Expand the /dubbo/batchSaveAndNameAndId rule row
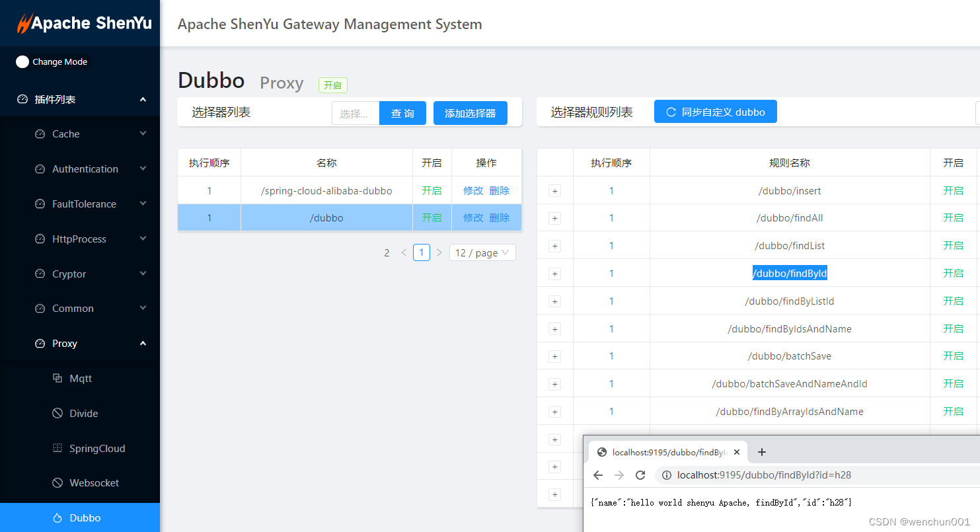The height and width of the screenshot is (532, 980). pyautogui.click(x=554, y=384)
